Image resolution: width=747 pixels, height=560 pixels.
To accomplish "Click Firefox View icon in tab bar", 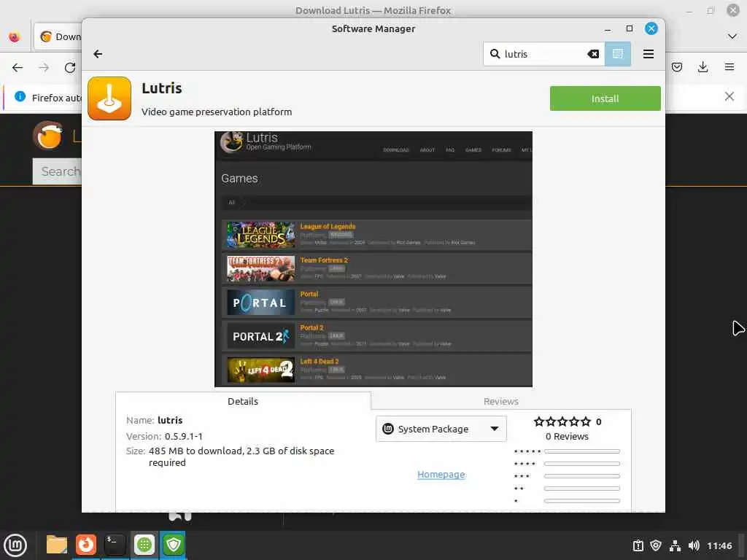I will pos(15,36).
